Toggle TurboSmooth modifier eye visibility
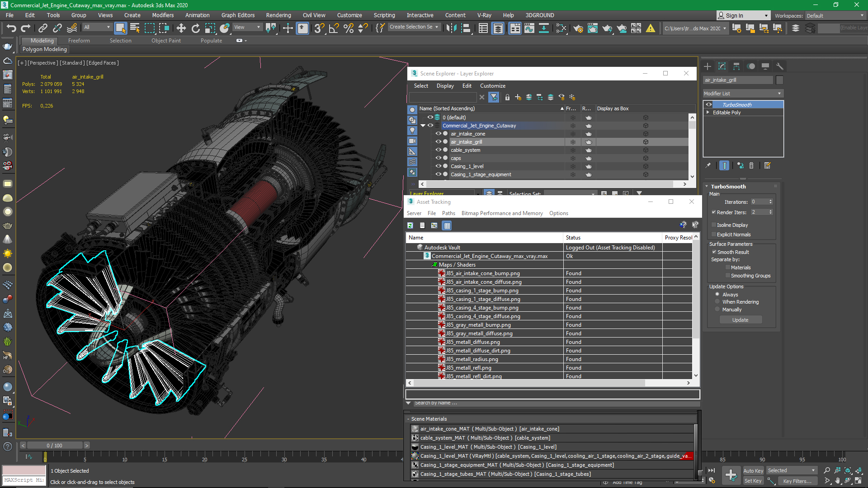The height and width of the screenshot is (488, 868). [708, 104]
